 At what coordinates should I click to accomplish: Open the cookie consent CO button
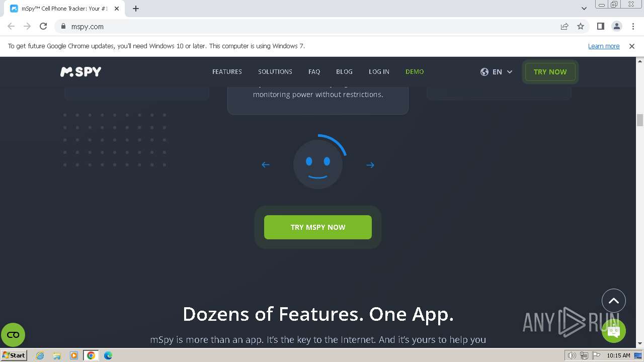pyautogui.click(x=13, y=335)
